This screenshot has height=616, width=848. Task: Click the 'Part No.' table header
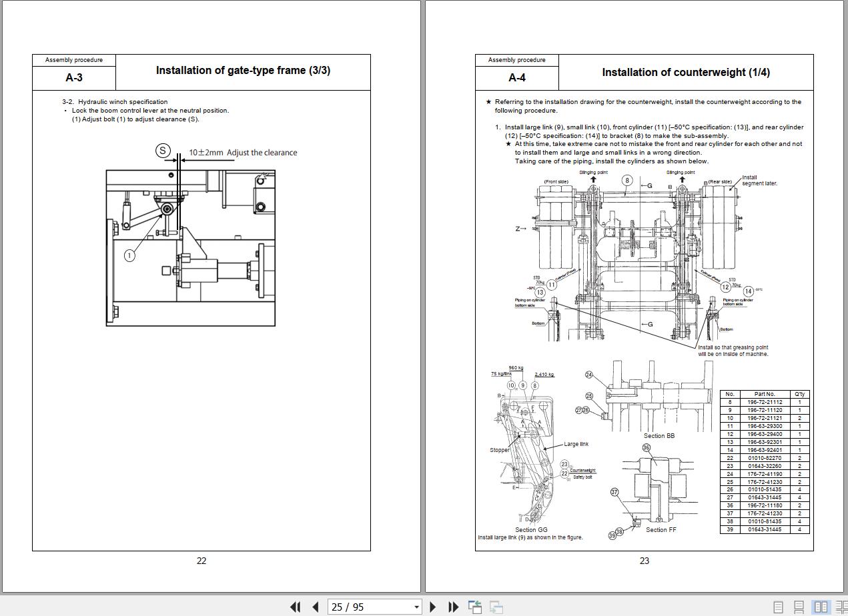click(x=765, y=394)
